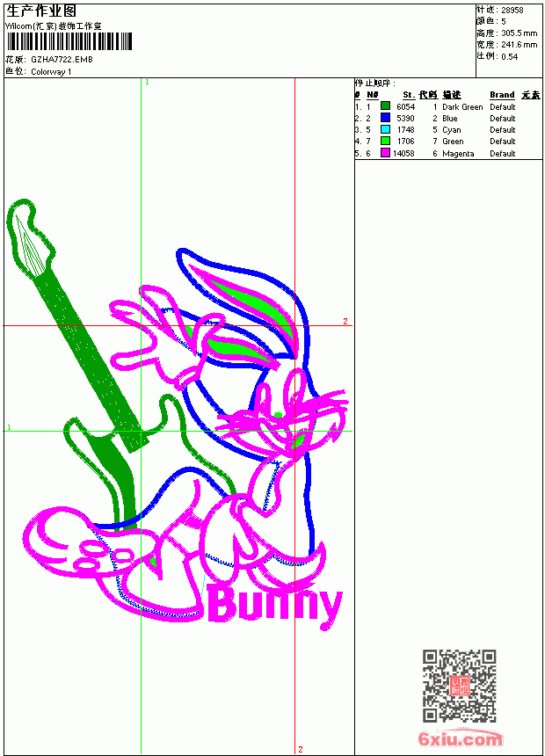
Task: Click the Magenta thread color swatch
Action: point(385,153)
